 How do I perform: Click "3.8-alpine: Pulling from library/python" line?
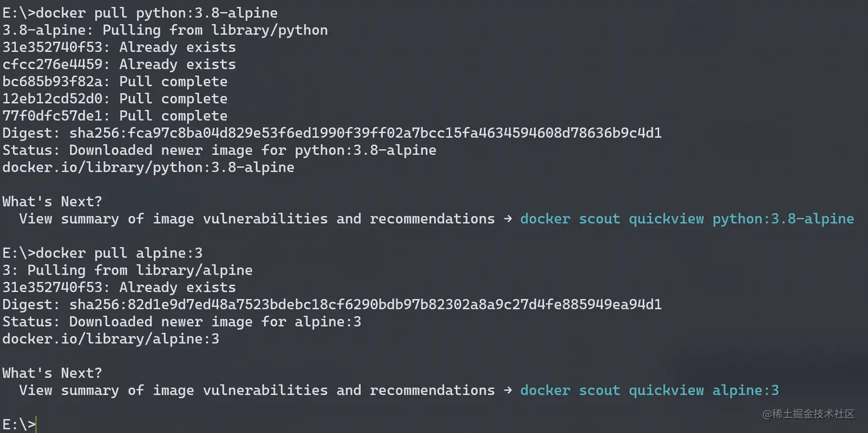click(165, 30)
